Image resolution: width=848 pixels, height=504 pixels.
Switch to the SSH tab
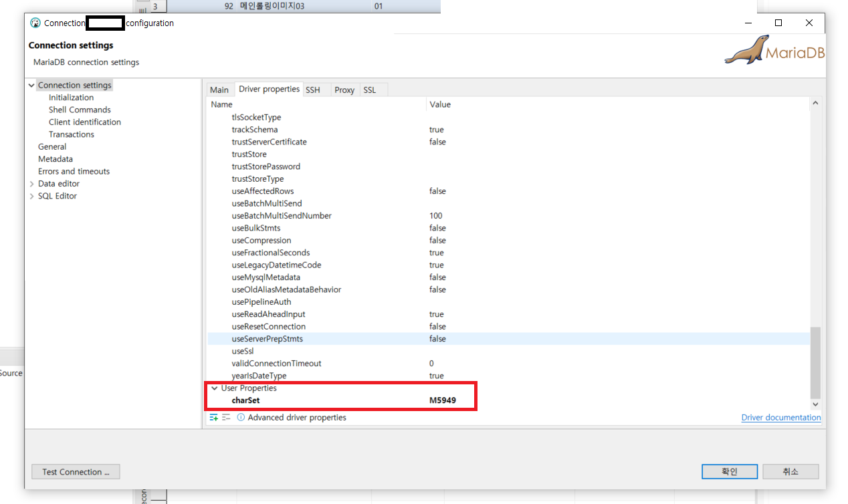(314, 89)
